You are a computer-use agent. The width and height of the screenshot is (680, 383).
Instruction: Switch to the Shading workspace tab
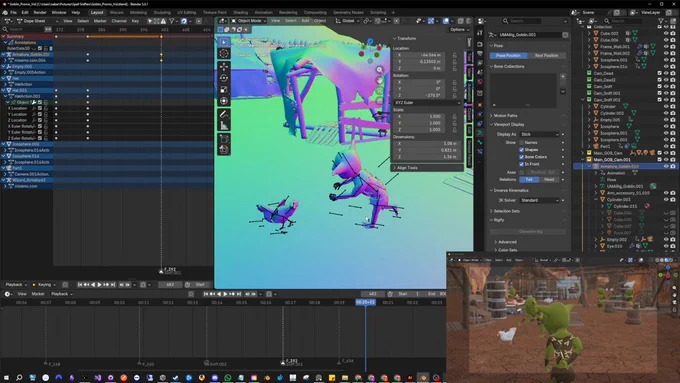(241, 13)
